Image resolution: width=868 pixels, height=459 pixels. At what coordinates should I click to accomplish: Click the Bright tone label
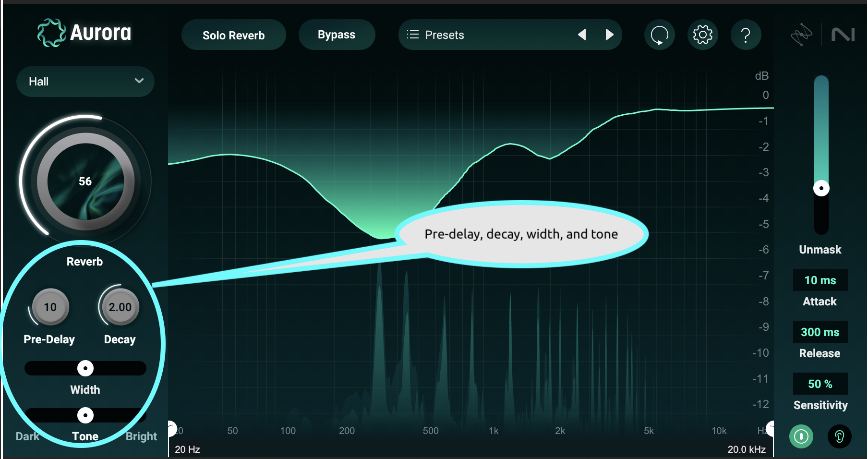click(x=141, y=436)
